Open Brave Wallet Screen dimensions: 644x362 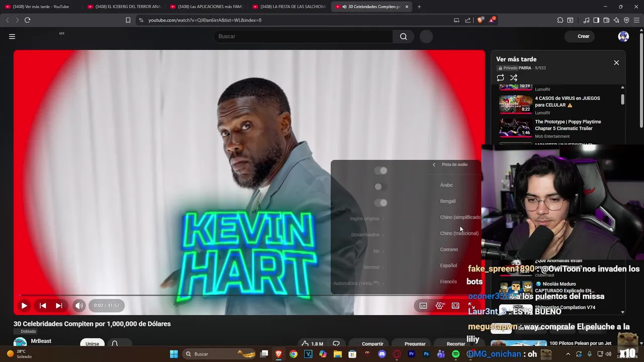[606, 20]
